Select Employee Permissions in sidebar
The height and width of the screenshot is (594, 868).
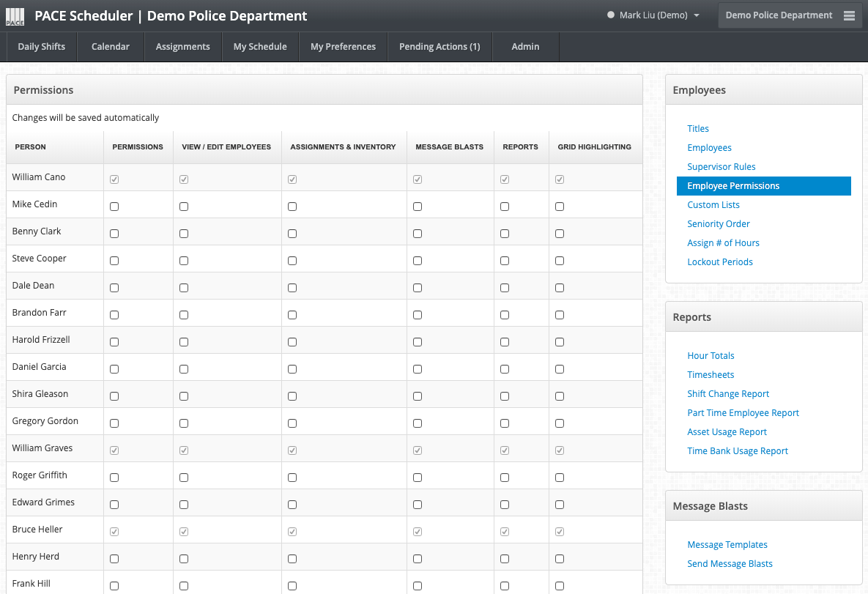(x=733, y=186)
